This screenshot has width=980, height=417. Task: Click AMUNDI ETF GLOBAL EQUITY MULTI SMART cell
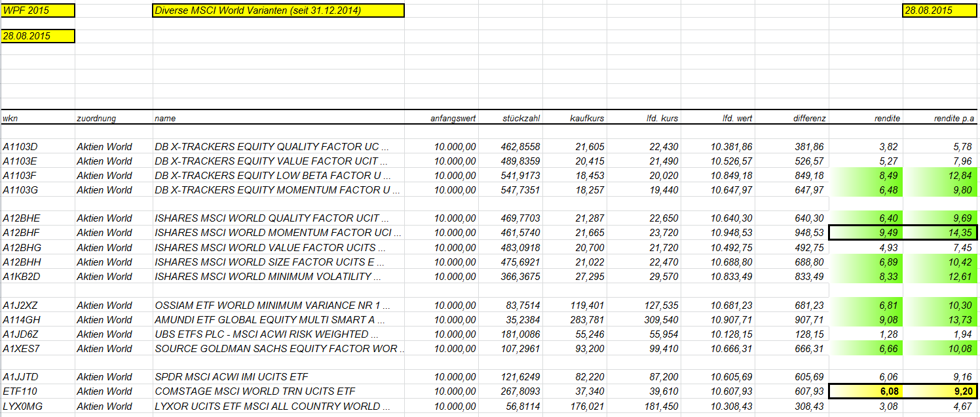[x=278, y=319]
